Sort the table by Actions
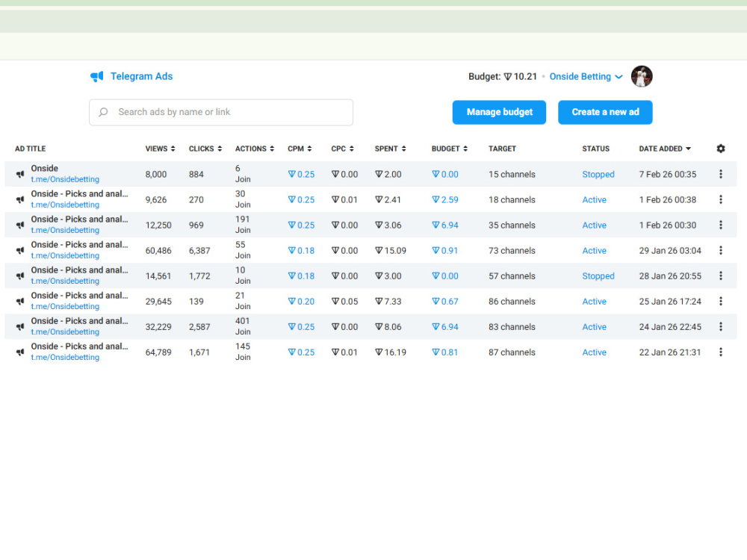Viewport: 747px width, 560px height. point(255,149)
